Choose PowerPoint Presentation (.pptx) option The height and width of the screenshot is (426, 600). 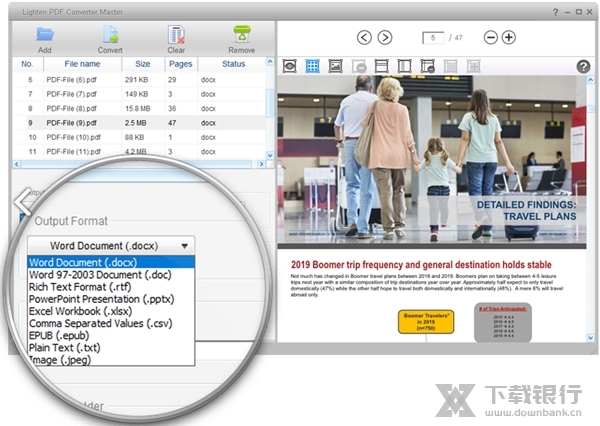tap(91, 300)
